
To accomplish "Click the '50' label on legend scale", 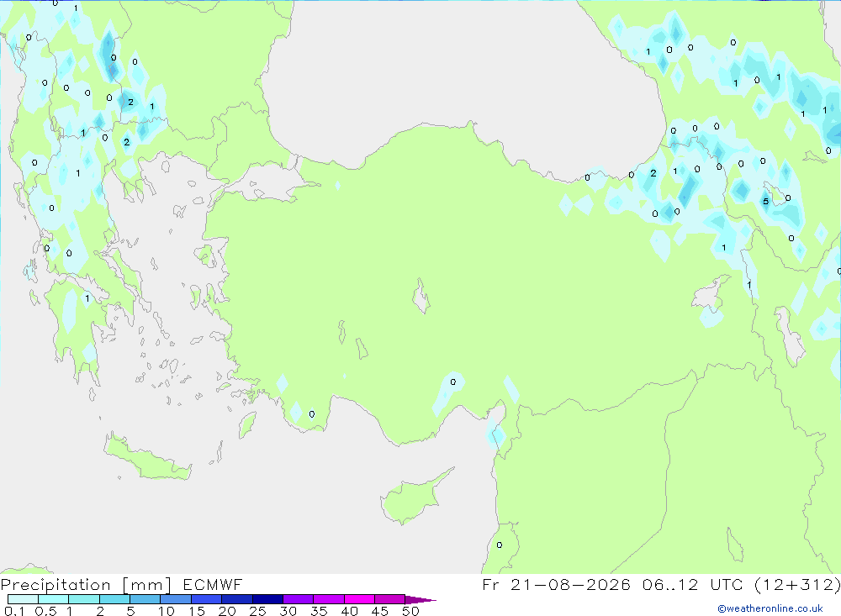I will tap(410, 611).
